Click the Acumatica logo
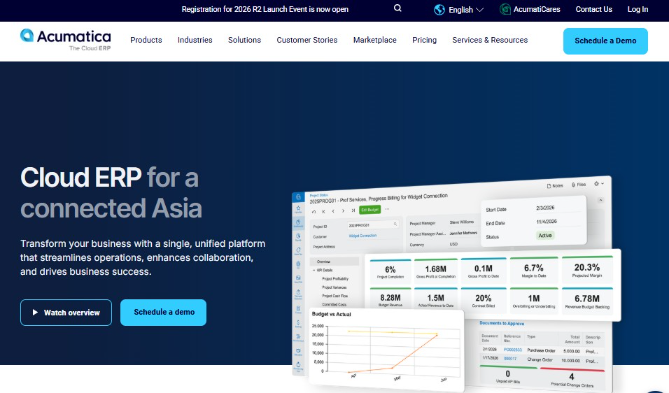Screen dimensions: 669x393 tap(65, 40)
